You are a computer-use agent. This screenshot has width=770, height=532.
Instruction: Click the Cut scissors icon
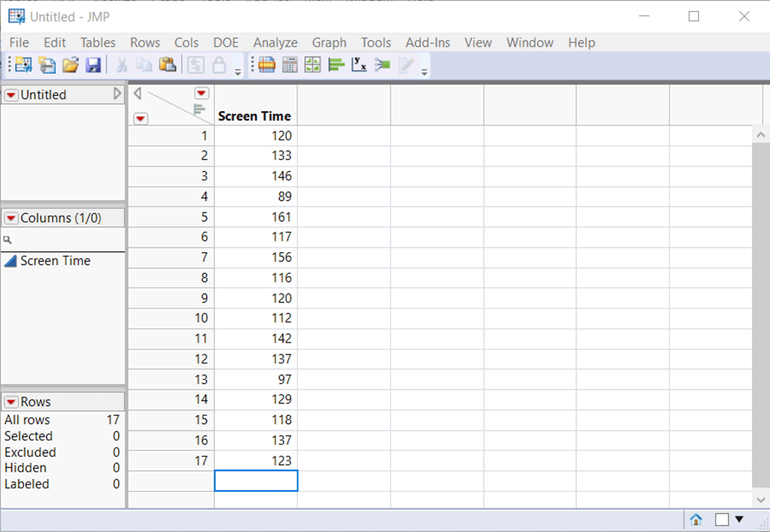pos(122,65)
